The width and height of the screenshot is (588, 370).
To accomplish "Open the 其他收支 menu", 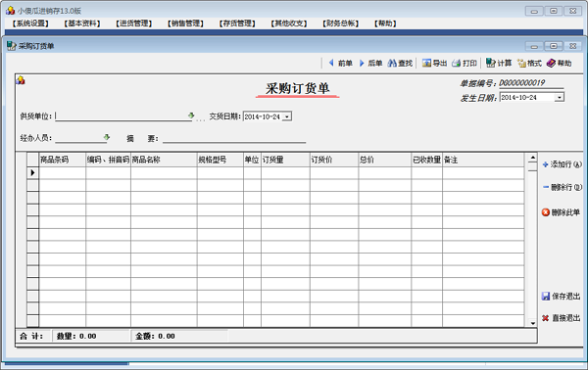I will coord(289,23).
